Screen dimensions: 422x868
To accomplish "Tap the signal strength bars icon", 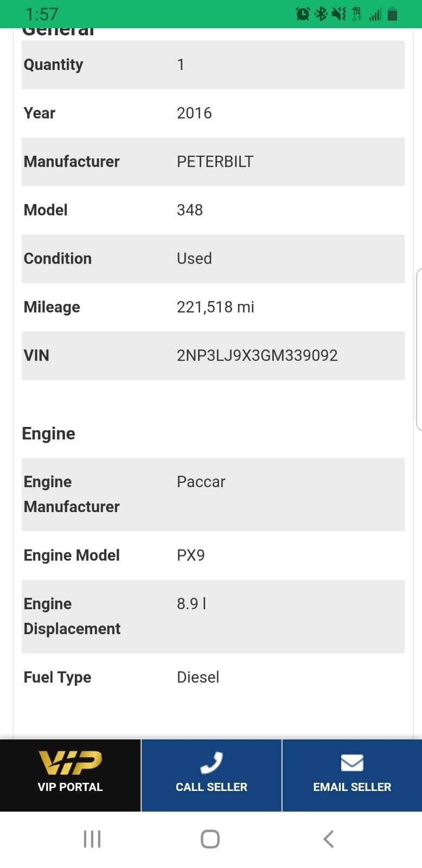I will click(x=375, y=14).
